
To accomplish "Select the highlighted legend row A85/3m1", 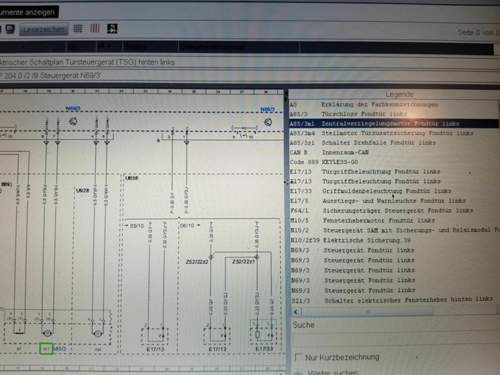I will point(394,124).
